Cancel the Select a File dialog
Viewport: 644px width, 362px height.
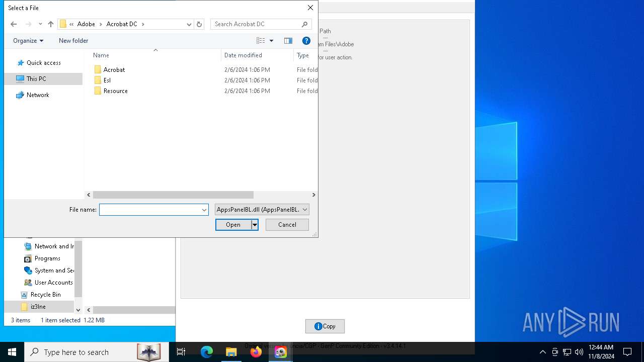click(287, 225)
